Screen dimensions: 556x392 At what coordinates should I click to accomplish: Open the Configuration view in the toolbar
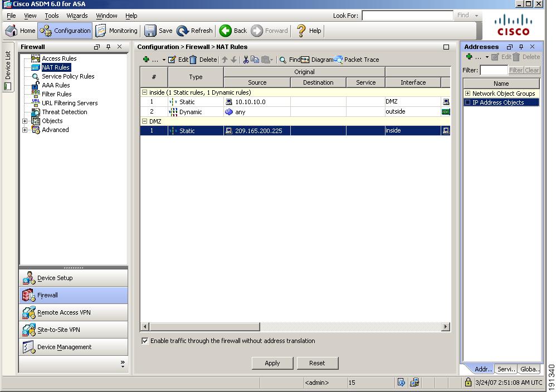tap(65, 31)
